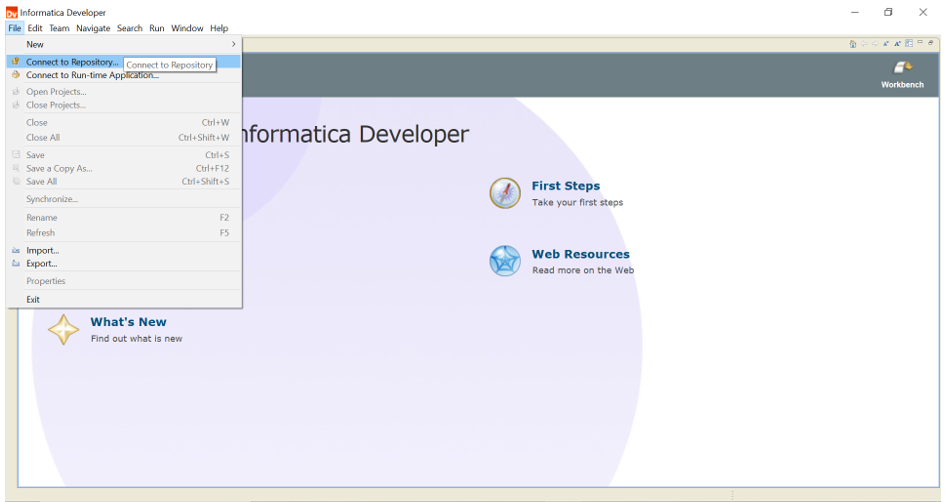The image size is (948, 502).
Task: Click the Connect to Repository menu icon
Action: pos(16,61)
